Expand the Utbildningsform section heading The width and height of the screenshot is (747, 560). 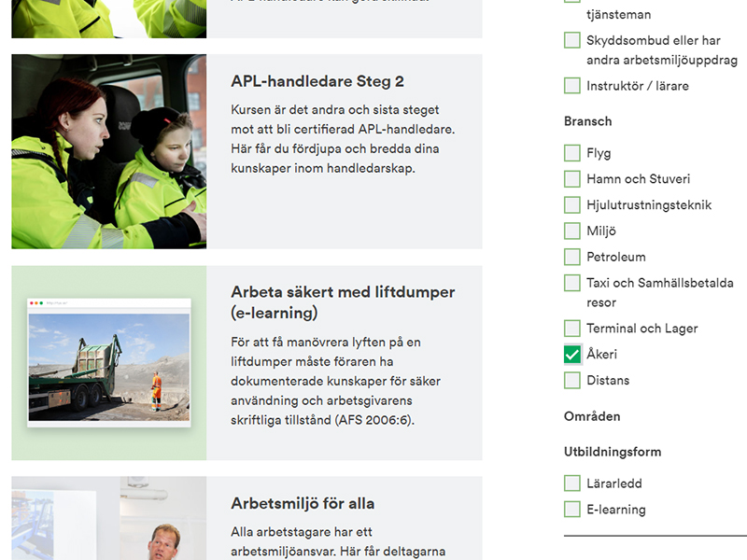coord(612,451)
